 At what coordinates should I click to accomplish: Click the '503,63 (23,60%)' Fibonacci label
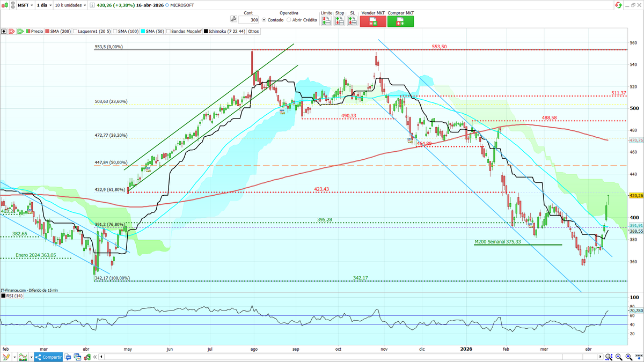pos(111,101)
